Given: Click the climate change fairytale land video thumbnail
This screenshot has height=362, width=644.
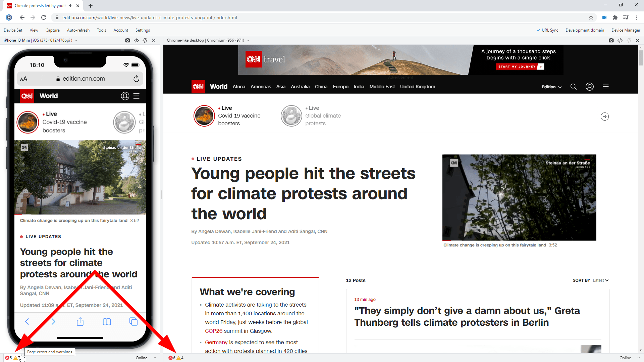Looking at the screenshot, I should pyautogui.click(x=519, y=197).
